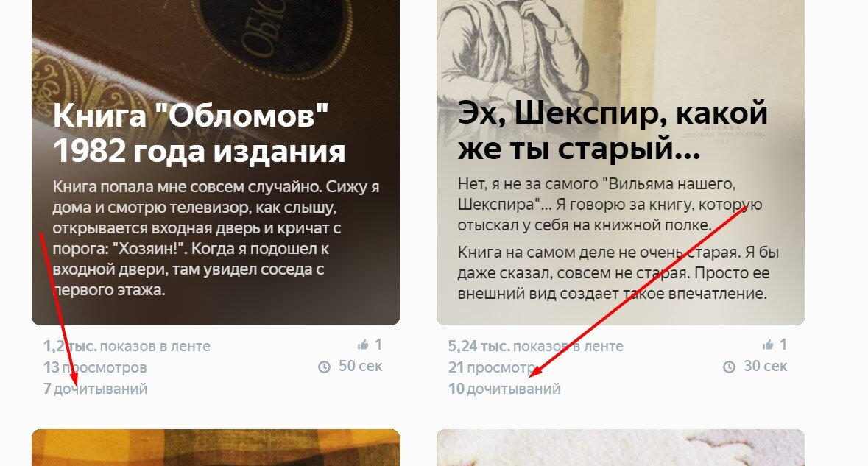Click clock icon next to 50 сек
This screenshot has height=466, width=868.
[x=325, y=367]
